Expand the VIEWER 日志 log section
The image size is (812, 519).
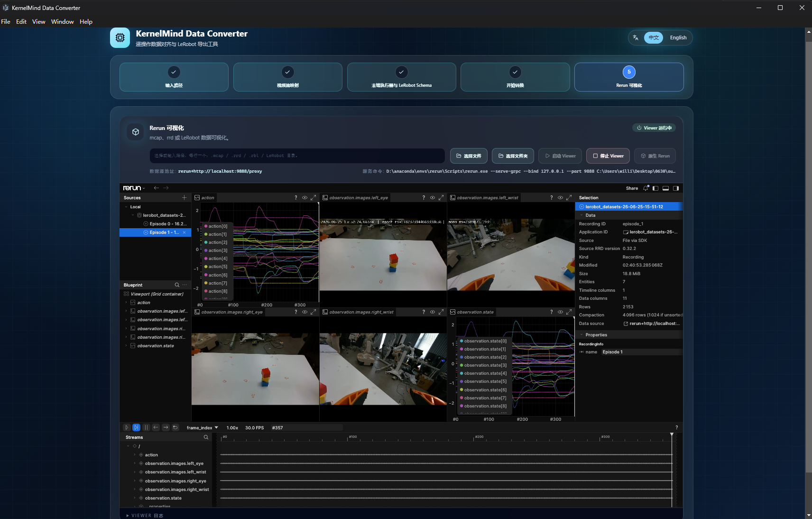(x=145, y=515)
